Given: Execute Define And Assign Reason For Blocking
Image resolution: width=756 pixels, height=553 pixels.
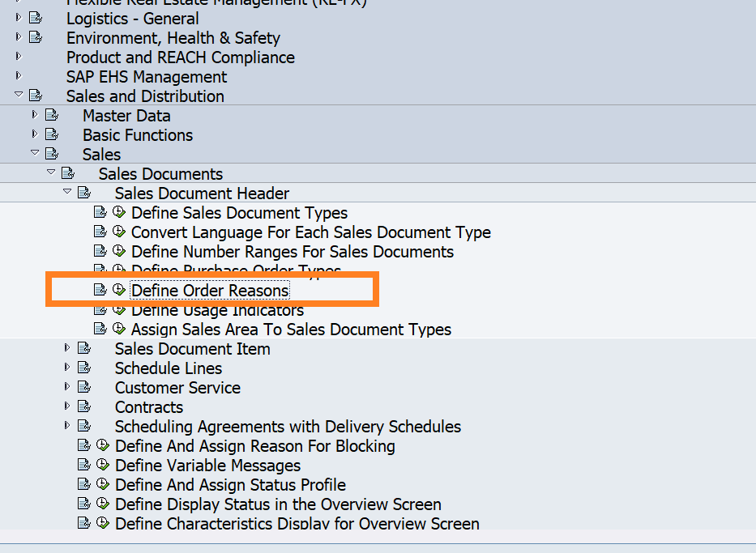Looking at the screenshot, I should [102, 445].
